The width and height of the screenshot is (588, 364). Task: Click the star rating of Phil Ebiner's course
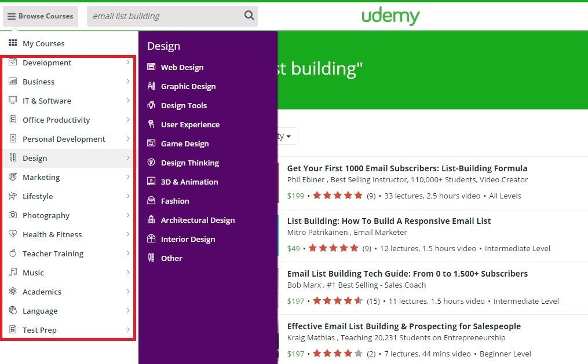click(338, 195)
